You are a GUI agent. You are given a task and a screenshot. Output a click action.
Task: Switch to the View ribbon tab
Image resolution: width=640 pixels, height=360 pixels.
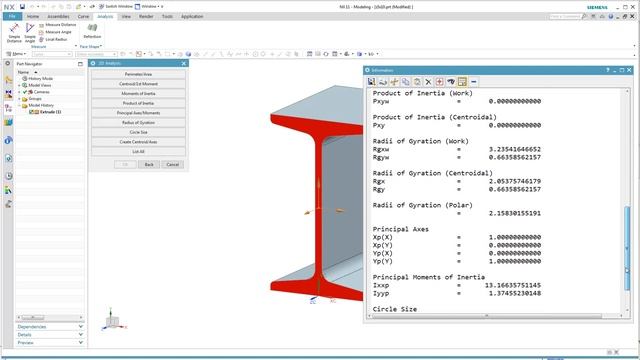click(x=126, y=16)
